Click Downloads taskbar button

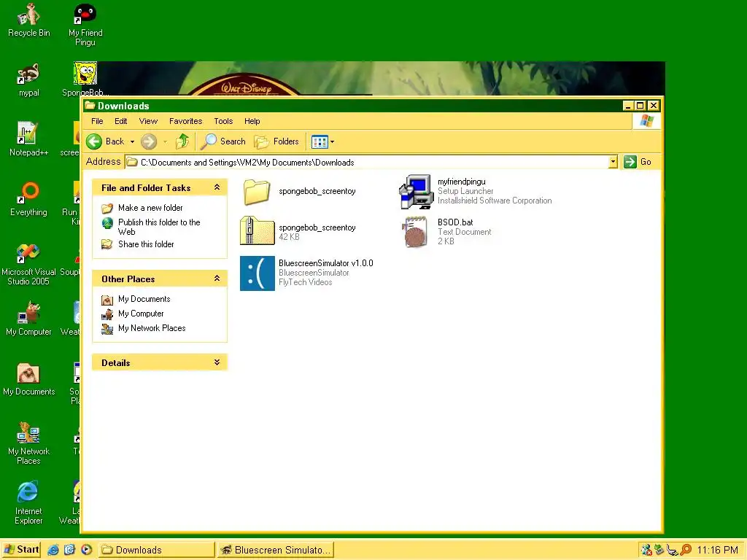[156, 550]
